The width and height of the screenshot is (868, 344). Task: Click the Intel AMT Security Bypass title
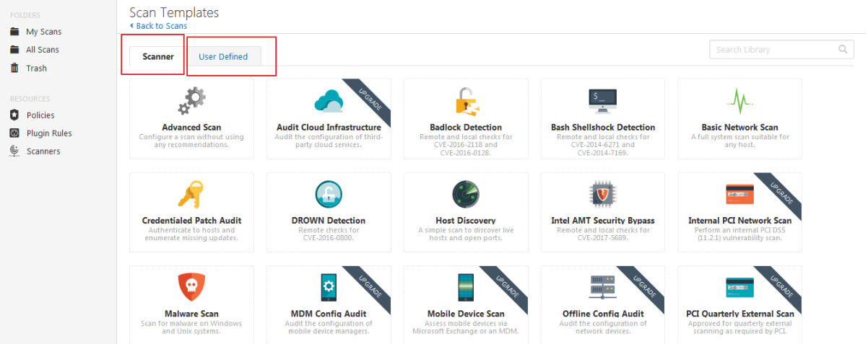click(603, 221)
